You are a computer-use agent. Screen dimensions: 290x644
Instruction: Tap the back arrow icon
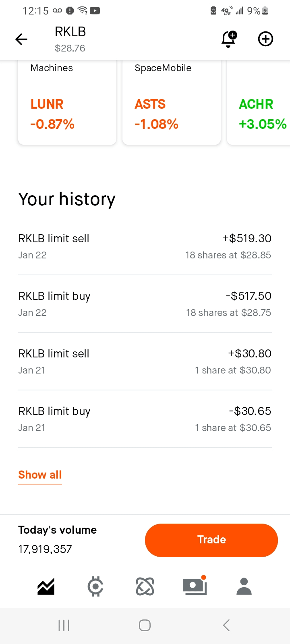click(x=21, y=39)
